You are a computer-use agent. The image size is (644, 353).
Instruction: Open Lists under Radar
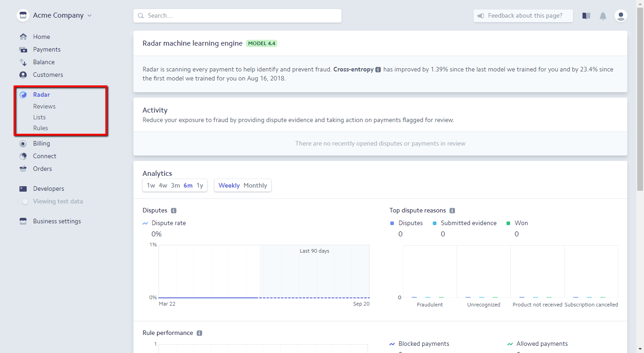[39, 117]
